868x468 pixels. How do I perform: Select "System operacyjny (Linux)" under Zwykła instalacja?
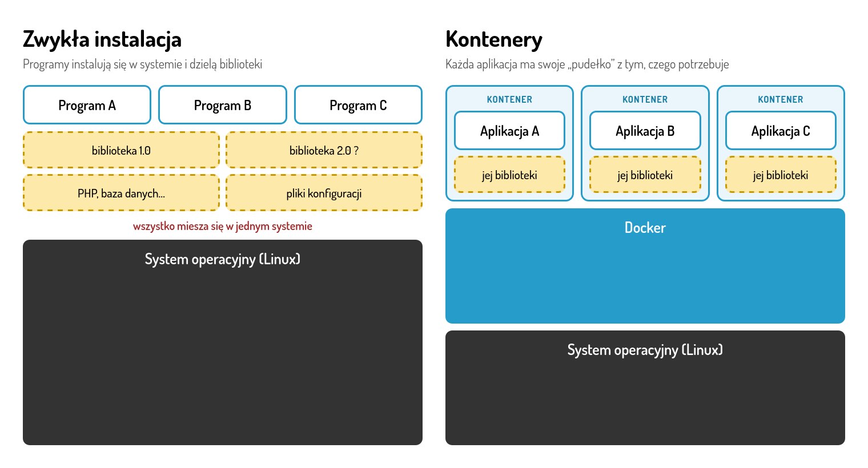point(223,342)
